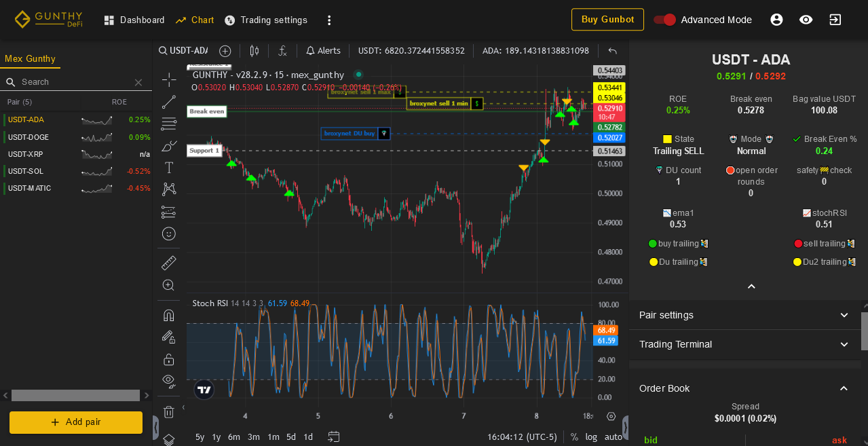Viewport: 868px width, 446px height.
Task: Select the crosshair cursor tool
Action: (169, 80)
